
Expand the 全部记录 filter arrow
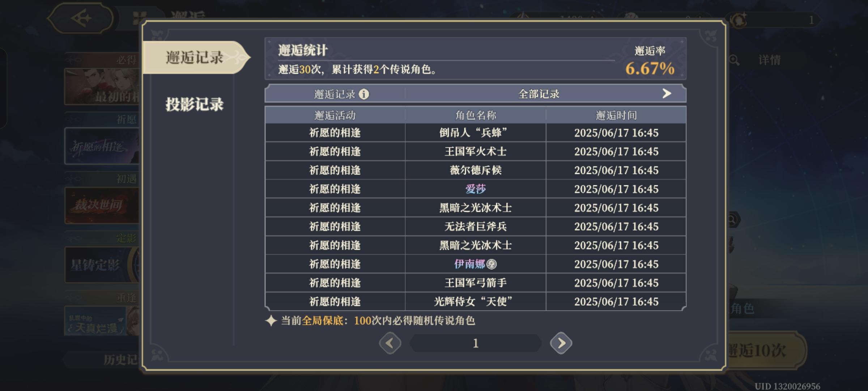[x=667, y=94]
